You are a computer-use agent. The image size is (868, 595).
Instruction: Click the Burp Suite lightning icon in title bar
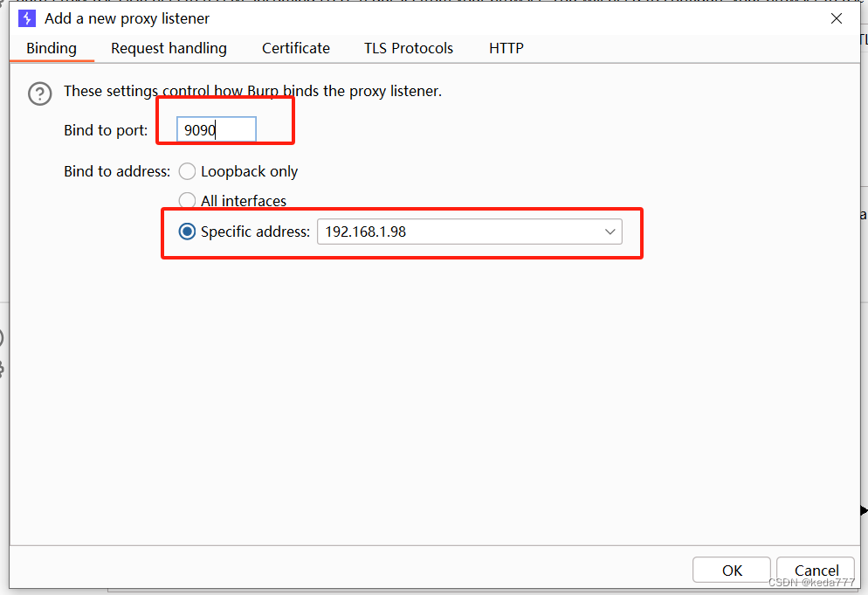click(x=26, y=18)
